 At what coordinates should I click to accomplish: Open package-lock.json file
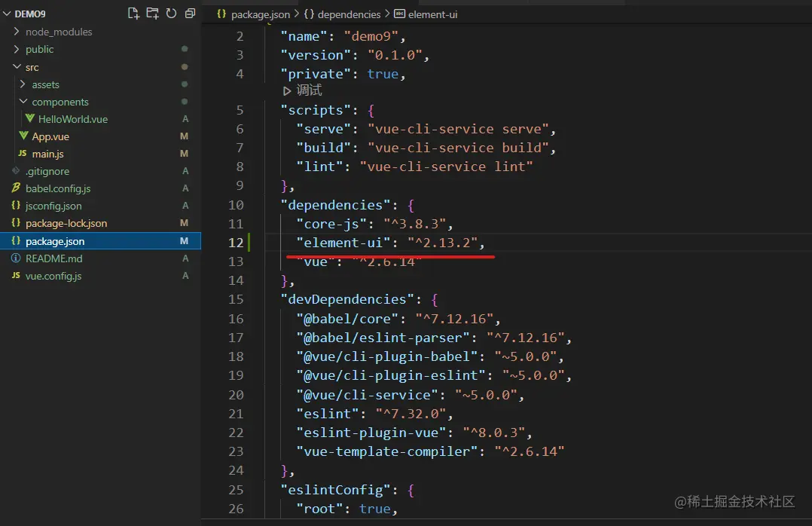click(66, 223)
